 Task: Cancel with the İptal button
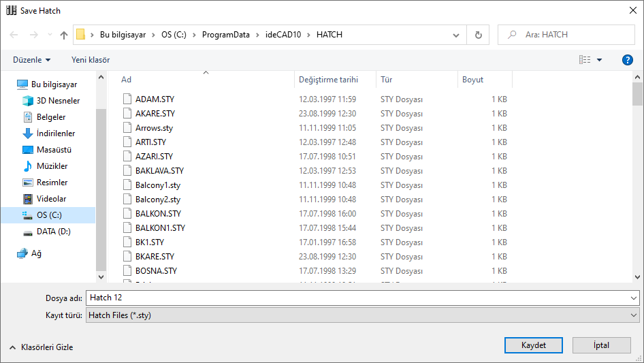pyautogui.click(x=601, y=345)
